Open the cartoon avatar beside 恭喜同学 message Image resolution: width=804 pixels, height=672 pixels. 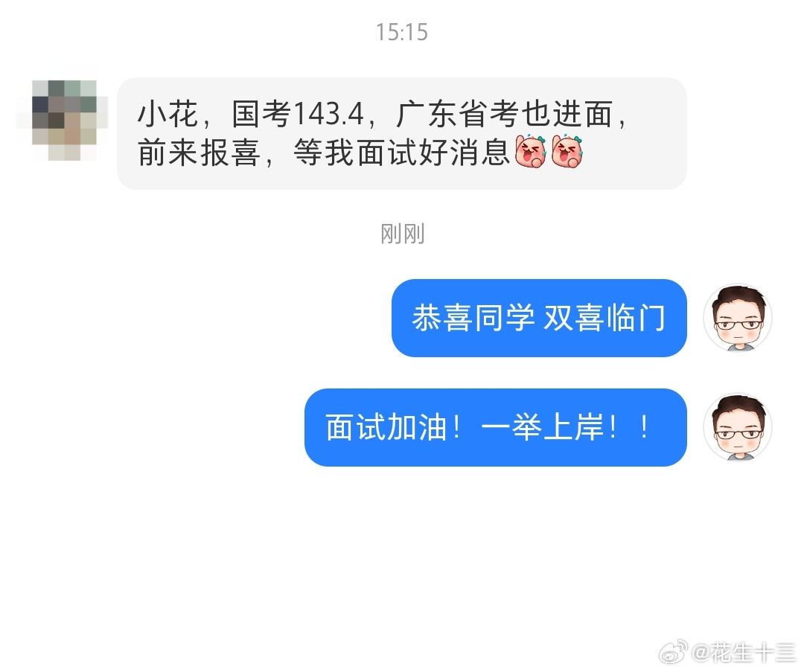click(x=738, y=318)
